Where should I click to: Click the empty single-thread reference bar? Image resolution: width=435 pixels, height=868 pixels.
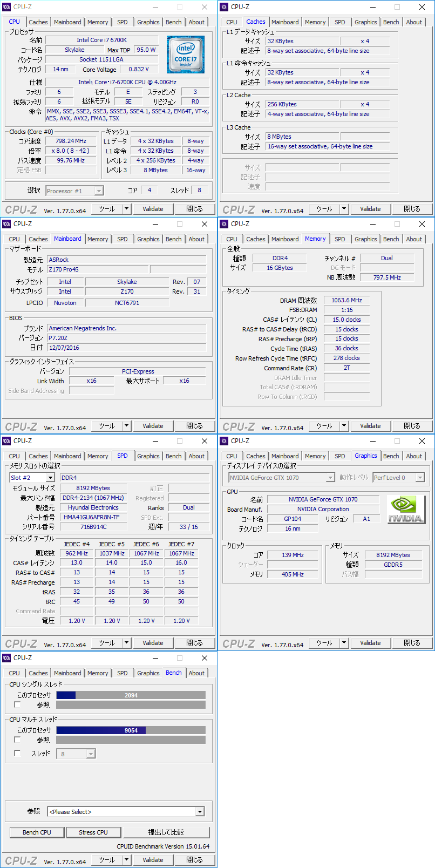[x=131, y=705]
